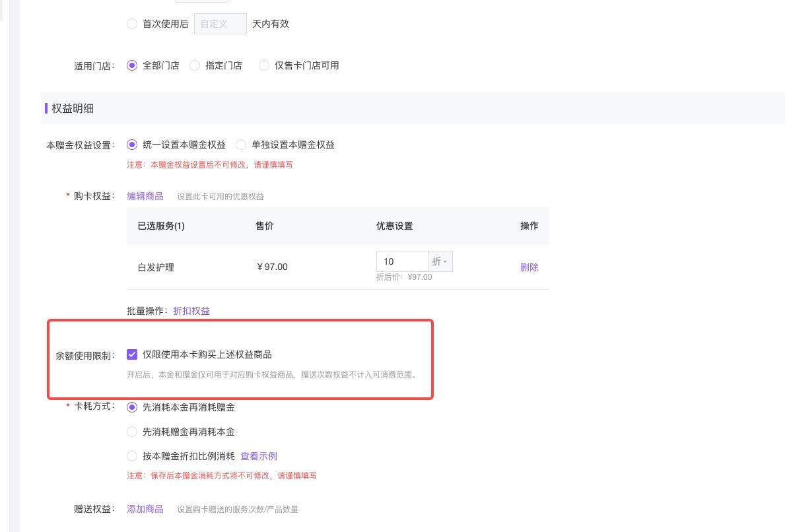The width and height of the screenshot is (785, 532).
Task: Select 仅售卡门店可用 radio option
Action: pyautogui.click(x=264, y=65)
